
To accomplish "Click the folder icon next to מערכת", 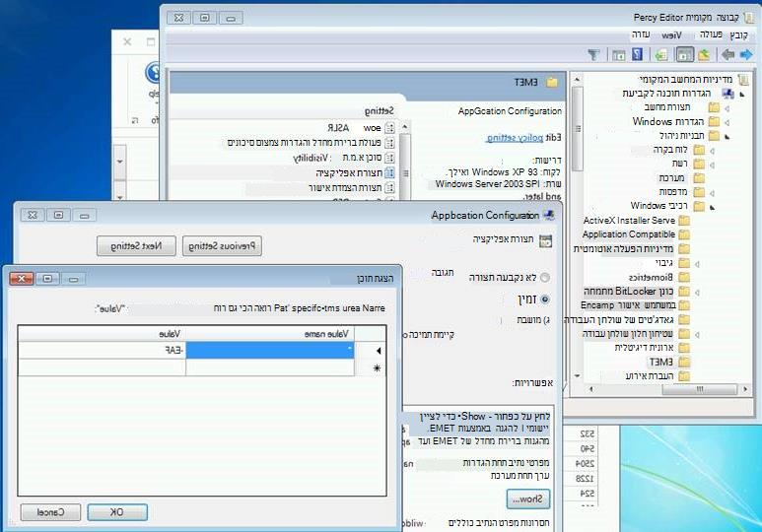I will (x=699, y=177).
